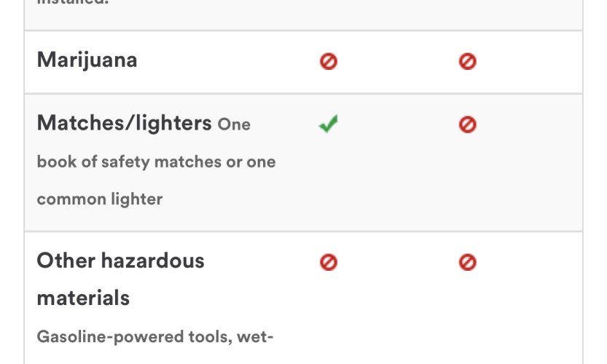
Task: Click the red prohibited icon in Matches/lighters row
Action: pos(467,124)
